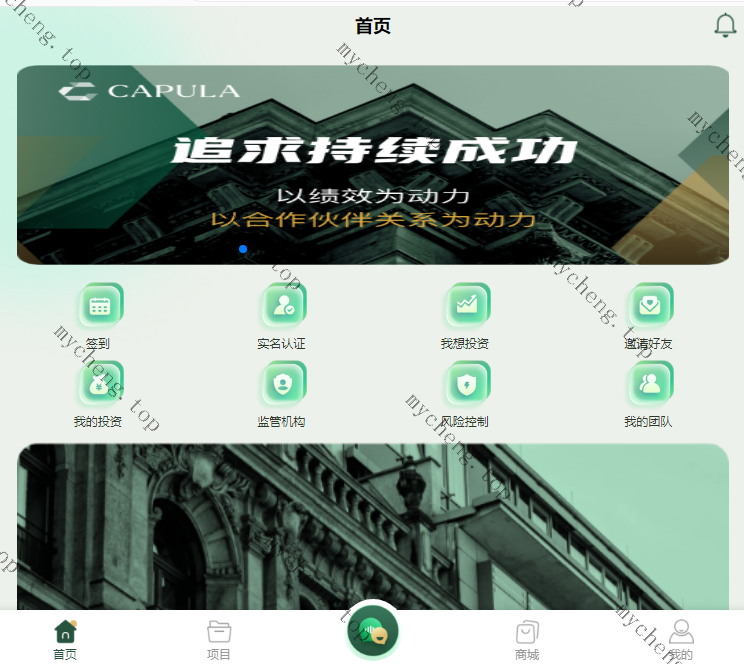The height and width of the screenshot is (664, 744).
Task: Open the 实名认证 identity verification icon
Action: pyautogui.click(x=284, y=305)
